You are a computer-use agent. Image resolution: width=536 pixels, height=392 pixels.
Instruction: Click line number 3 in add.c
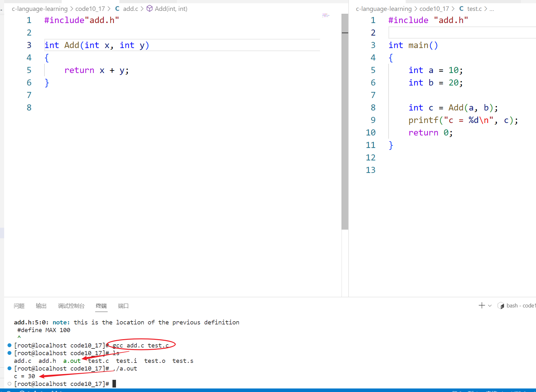pos(29,45)
